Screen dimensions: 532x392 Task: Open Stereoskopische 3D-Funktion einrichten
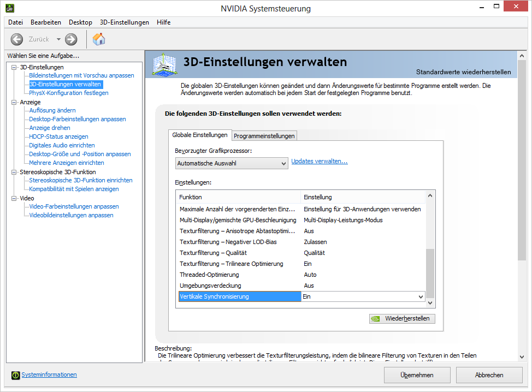pyautogui.click(x=81, y=180)
